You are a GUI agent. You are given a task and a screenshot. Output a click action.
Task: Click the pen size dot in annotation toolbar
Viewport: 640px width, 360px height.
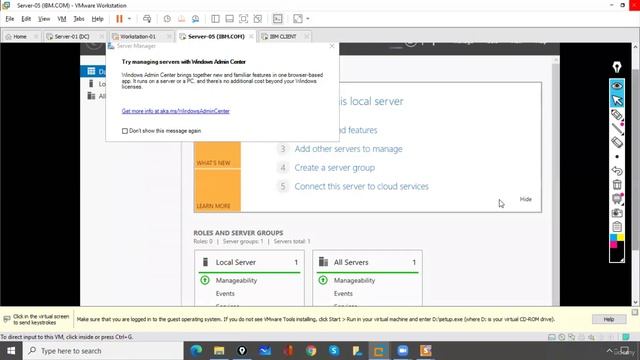click(x=617, y=157)
